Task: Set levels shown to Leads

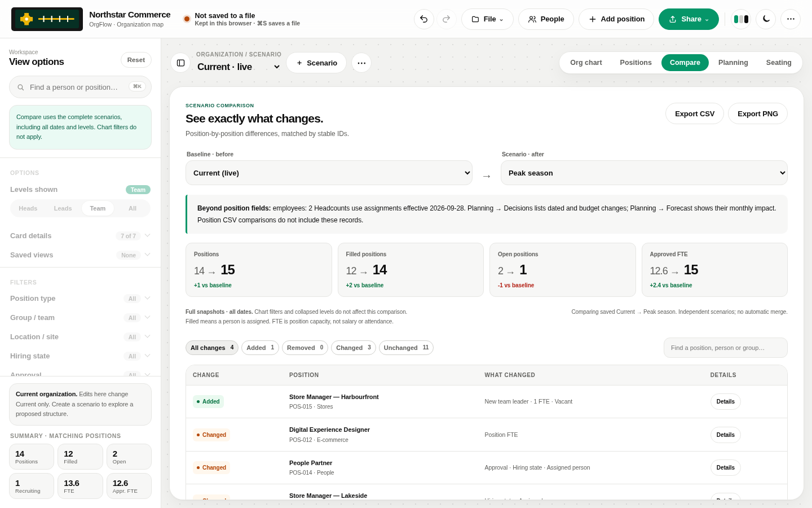Action: coord(63,208)
